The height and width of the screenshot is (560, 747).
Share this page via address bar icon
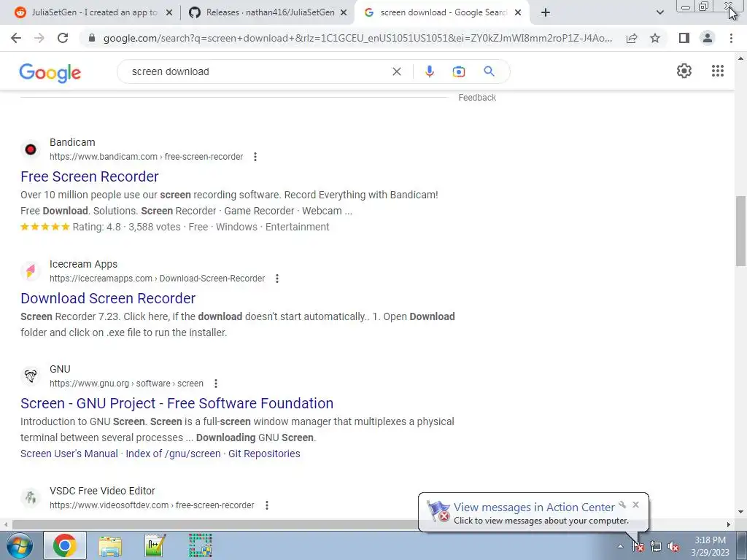point(632,38)
